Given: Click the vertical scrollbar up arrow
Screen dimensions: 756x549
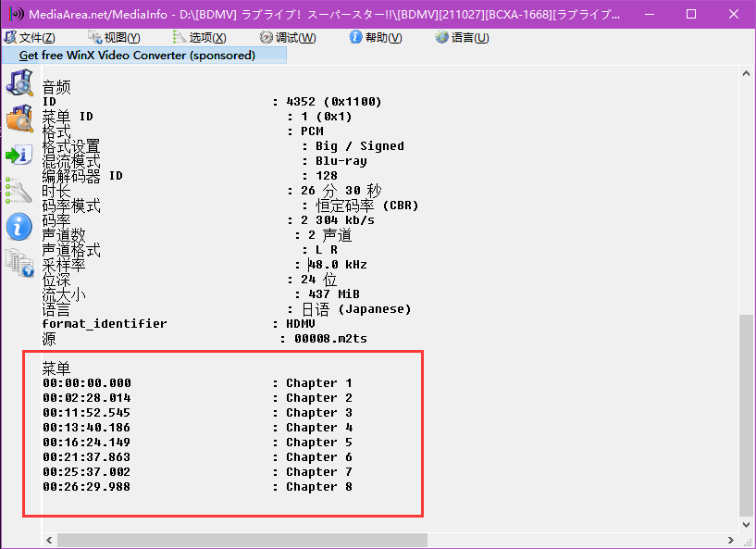Looking at the screenshot, I should 746,74.
